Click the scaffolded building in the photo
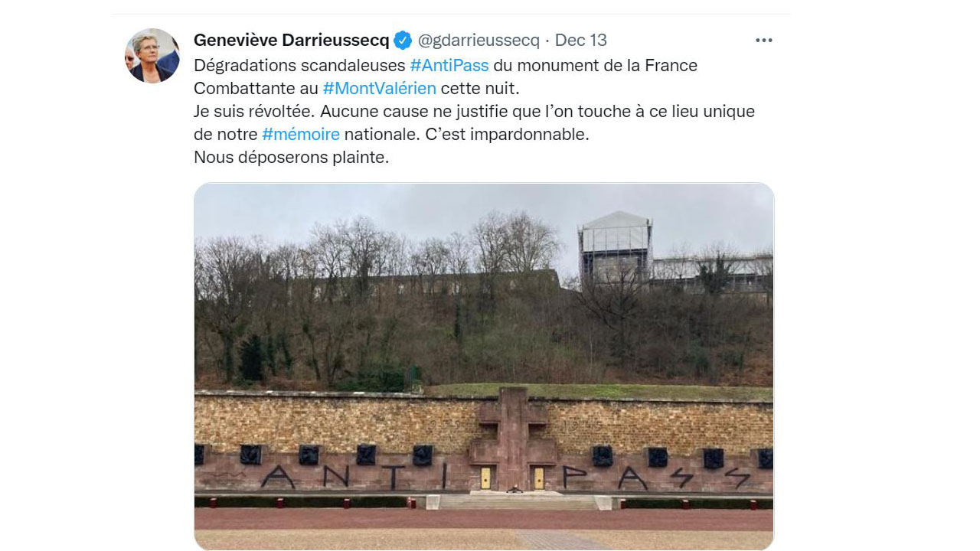This screenshot has width=980, height=551. (615, 249)
